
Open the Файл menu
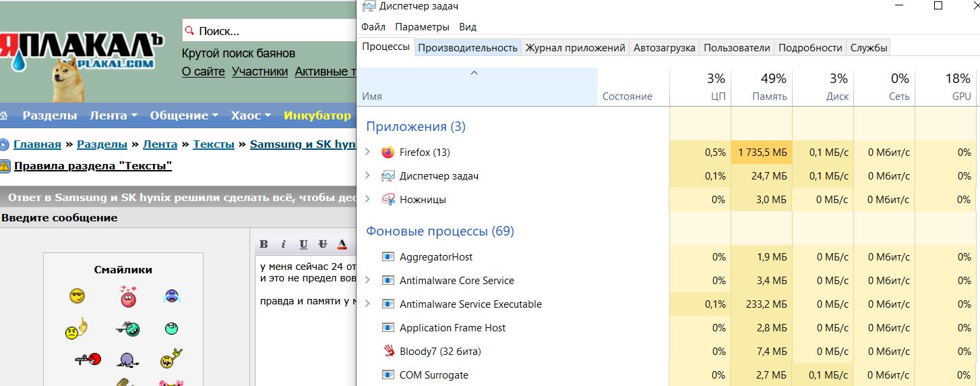click(373, 27)
